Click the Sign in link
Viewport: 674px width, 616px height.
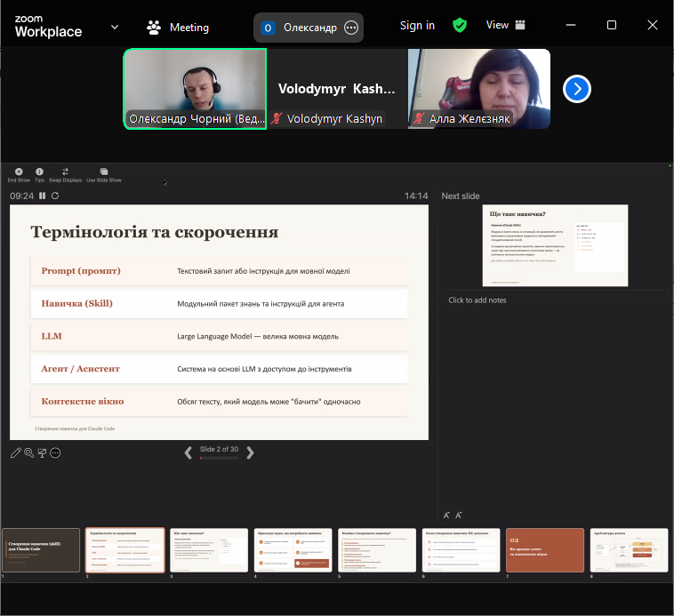point(417,26)
